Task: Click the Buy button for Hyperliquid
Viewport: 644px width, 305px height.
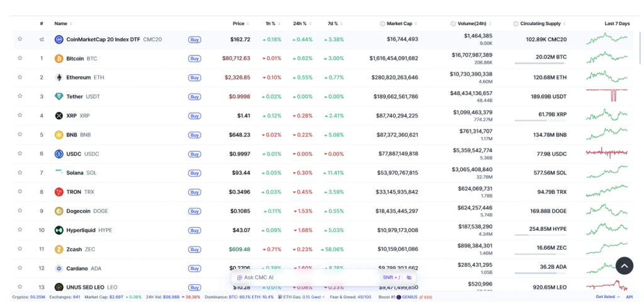Action: coord(195,230)
